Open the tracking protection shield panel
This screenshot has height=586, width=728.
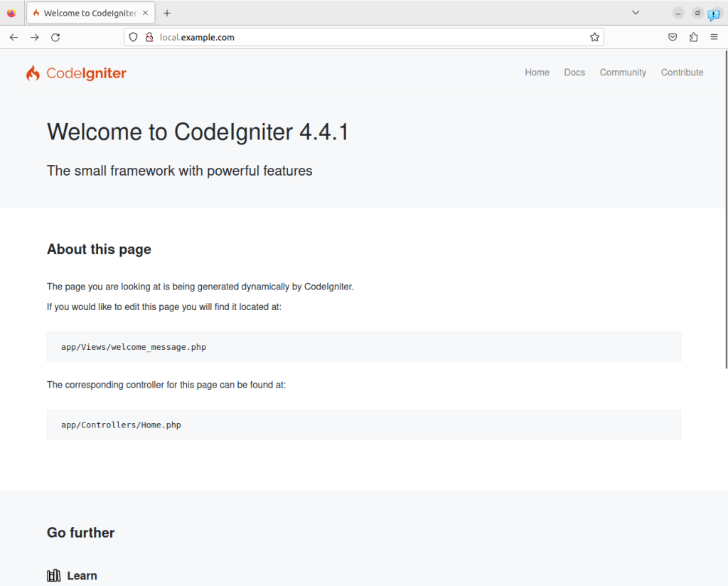point(132,37)
